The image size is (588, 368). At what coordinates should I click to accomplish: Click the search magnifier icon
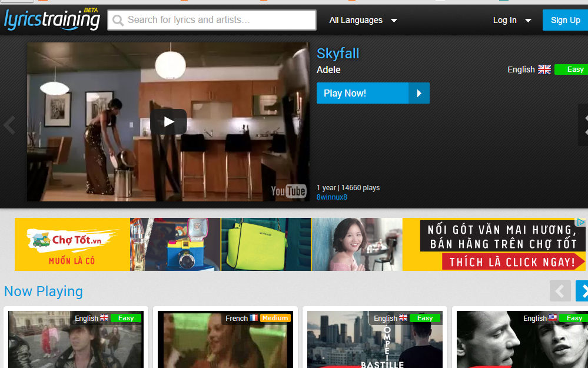(118, 20)
